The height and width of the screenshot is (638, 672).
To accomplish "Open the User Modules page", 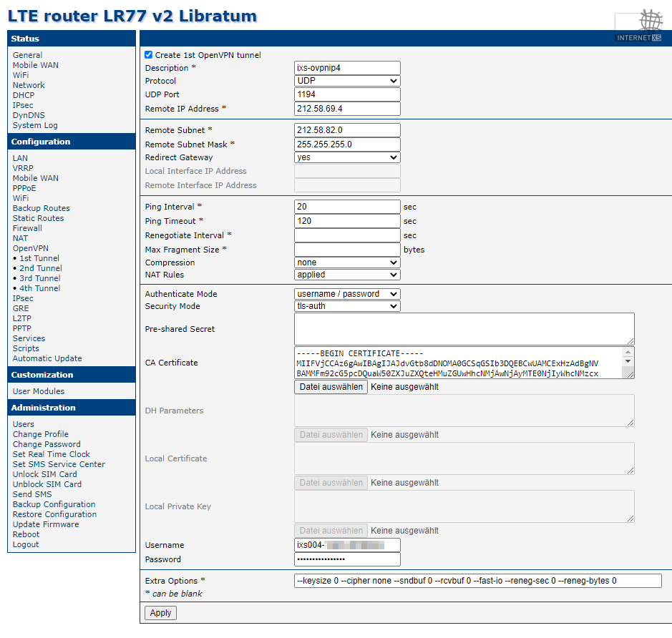I will (39, 391).
